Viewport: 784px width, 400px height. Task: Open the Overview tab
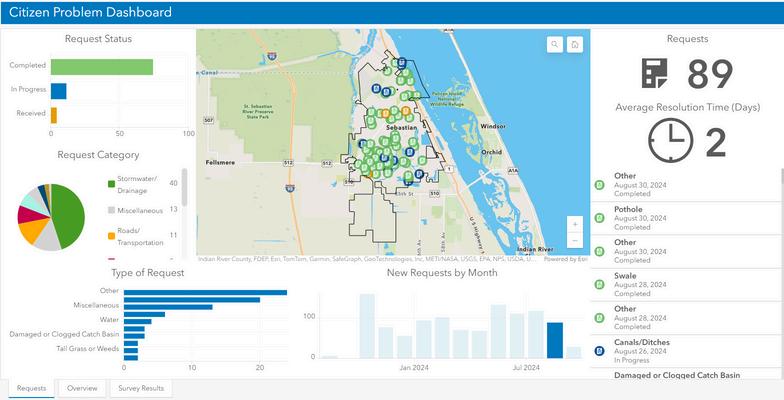pos(82,388)
